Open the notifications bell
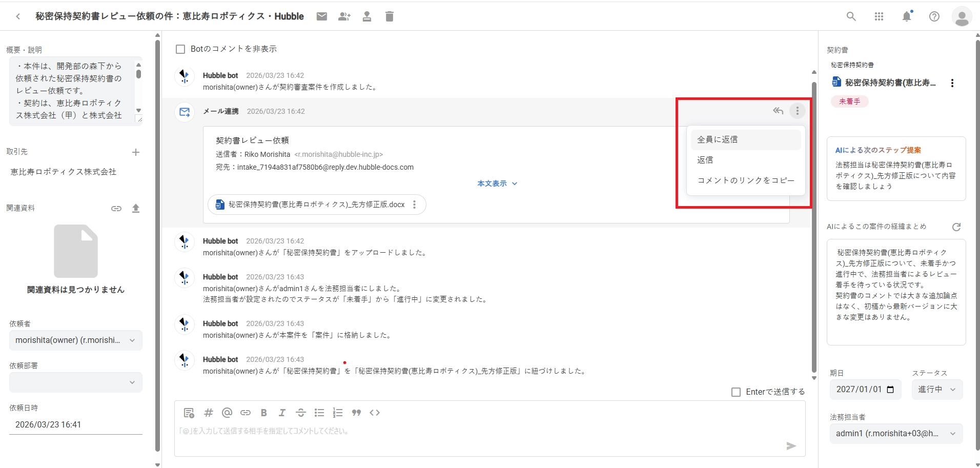 907,16
